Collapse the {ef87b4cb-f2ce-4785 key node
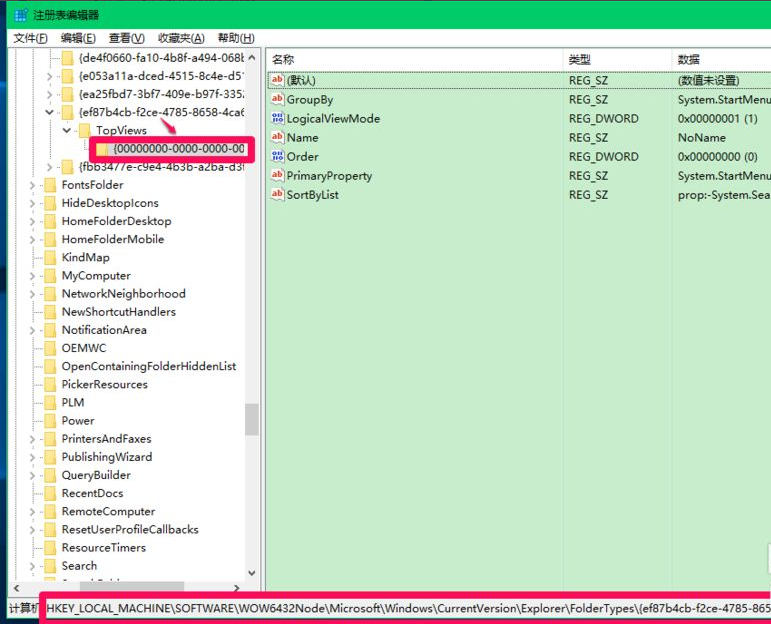 click(50, 113)
